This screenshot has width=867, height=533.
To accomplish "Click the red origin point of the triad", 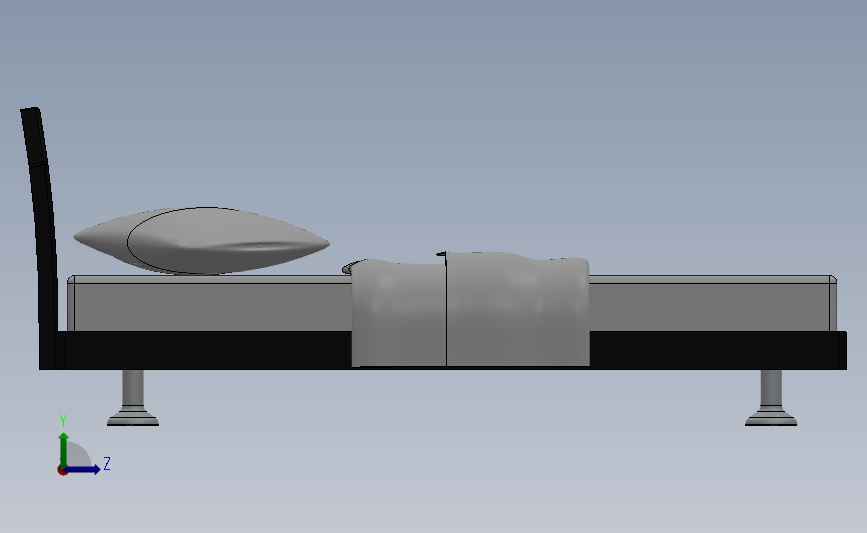I will (x=62, y=471).
